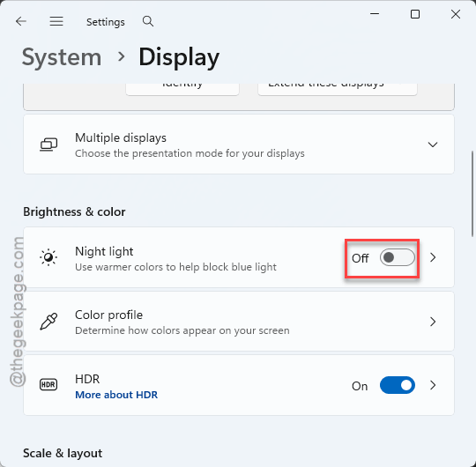Click the Multiple displays monitor icon
This screenshot has width=476, height=467.
point(48,145)
